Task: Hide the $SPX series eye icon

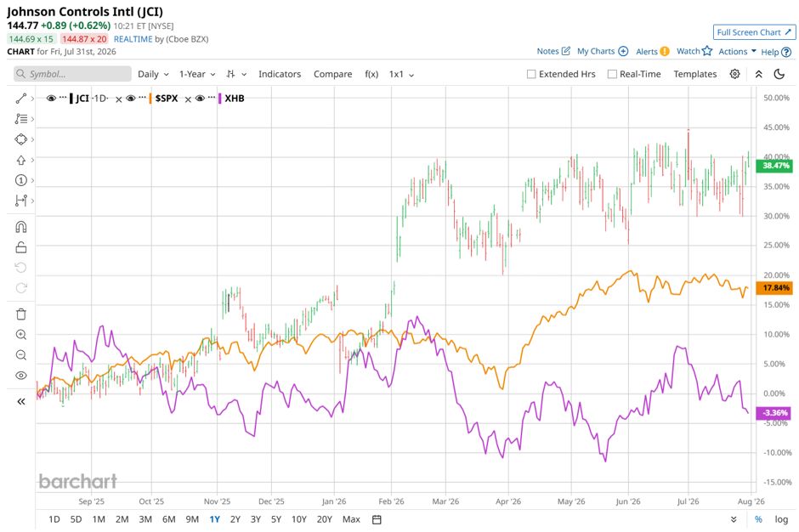Action: point(130,99)
